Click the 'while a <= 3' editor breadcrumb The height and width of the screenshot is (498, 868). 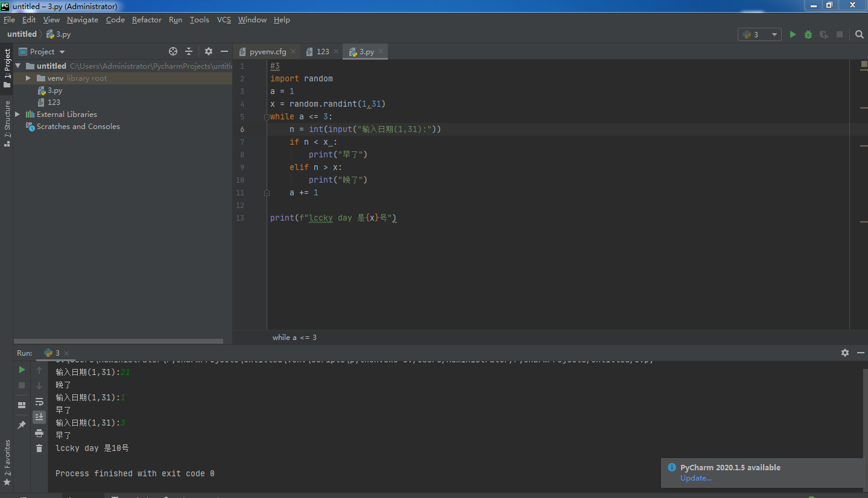294,338
